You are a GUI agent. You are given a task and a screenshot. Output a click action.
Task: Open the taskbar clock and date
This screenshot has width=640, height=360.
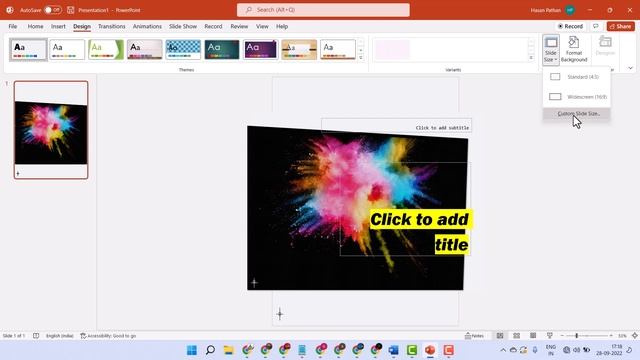(x=609, y=350)
